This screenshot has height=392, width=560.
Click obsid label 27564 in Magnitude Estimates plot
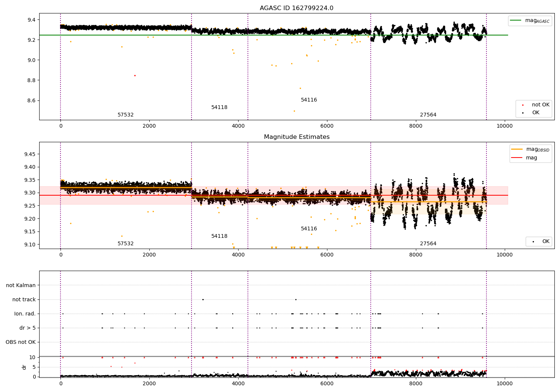(x=428, y=244)
